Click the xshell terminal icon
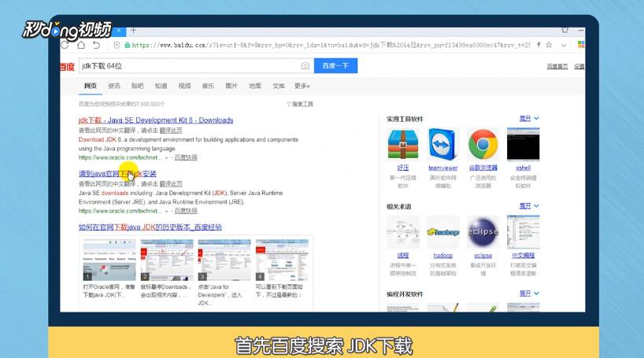 coord(524,144)
